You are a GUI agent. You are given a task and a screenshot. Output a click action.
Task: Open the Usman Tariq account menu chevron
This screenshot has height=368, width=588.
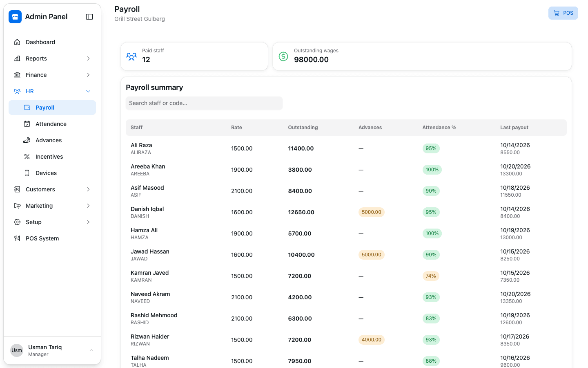91,350
